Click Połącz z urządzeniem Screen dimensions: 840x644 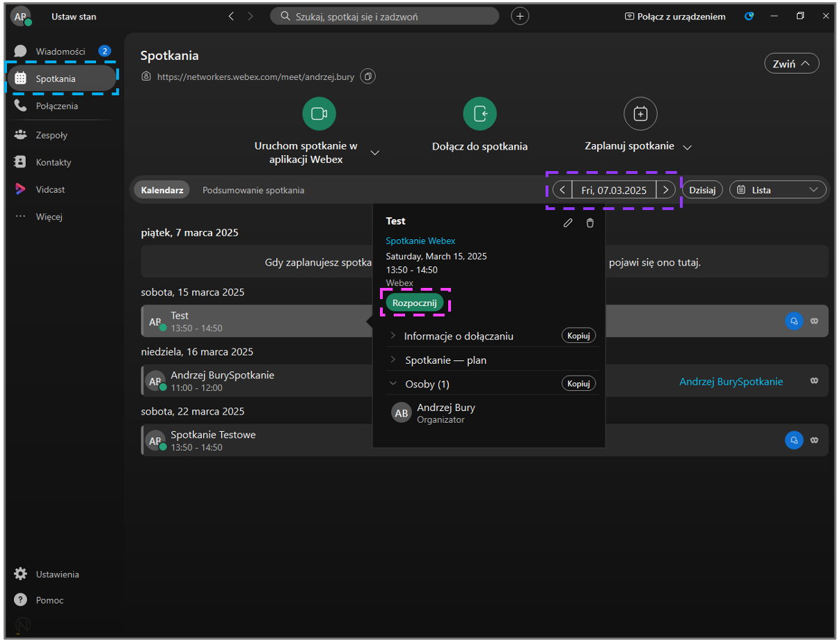(x=675, y=16)
